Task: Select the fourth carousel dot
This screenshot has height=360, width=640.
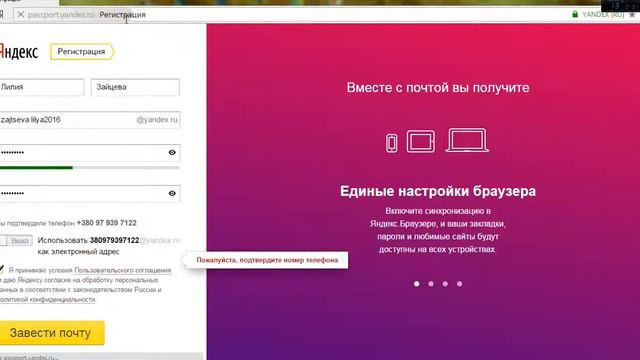Action: click(460, 284)
